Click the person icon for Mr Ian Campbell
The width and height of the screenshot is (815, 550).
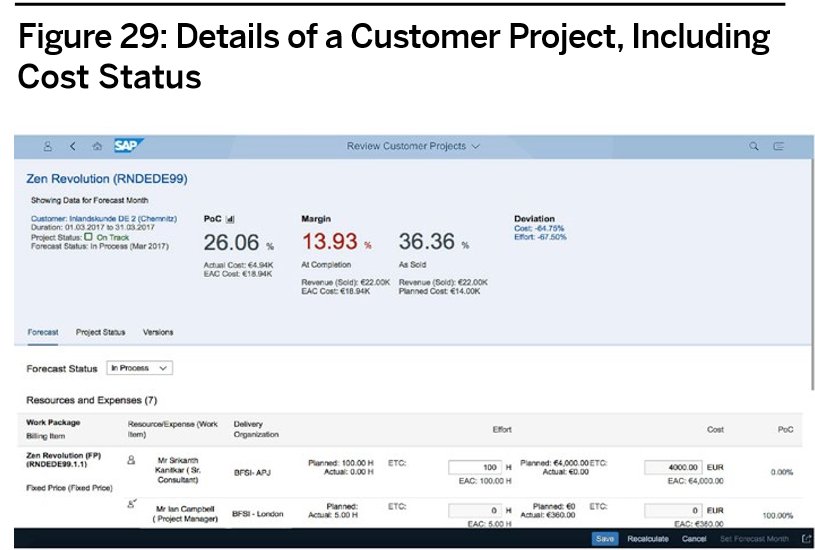[132, 503]
